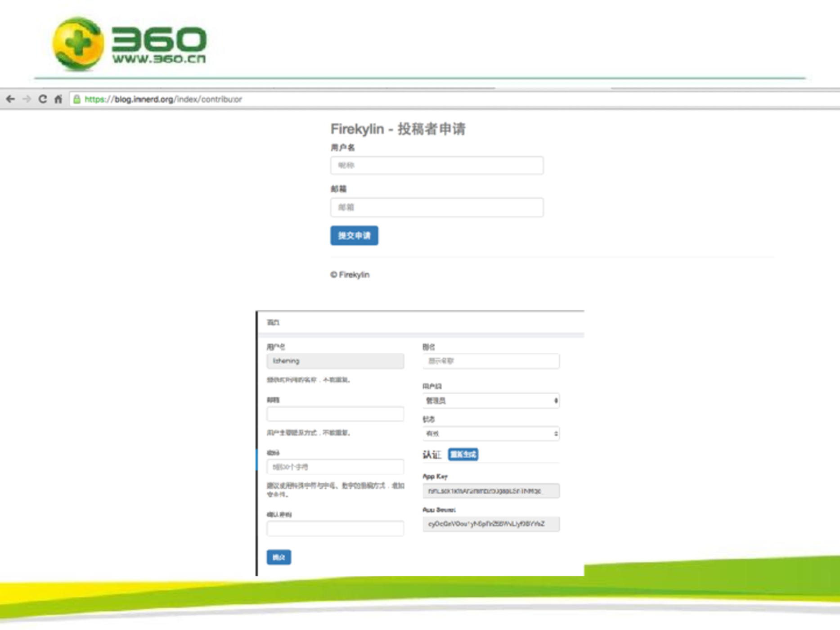Click the email field below lizheming username

(335, 414)
